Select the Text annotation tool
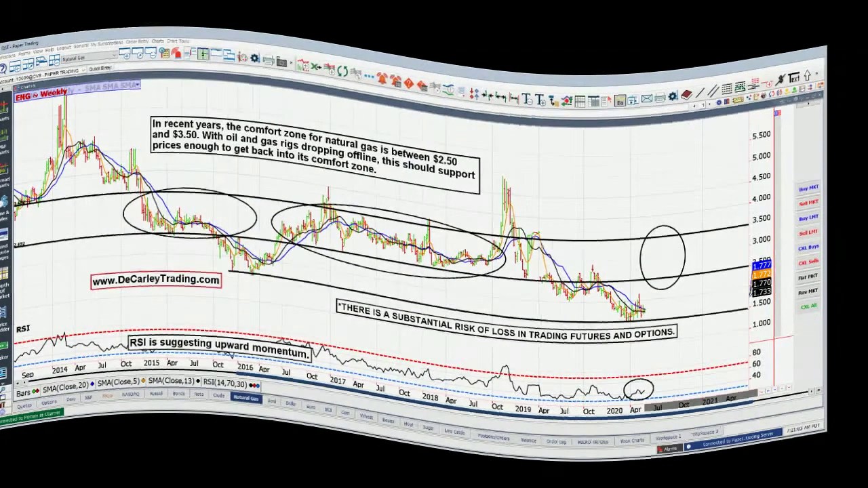 point(794,78)
